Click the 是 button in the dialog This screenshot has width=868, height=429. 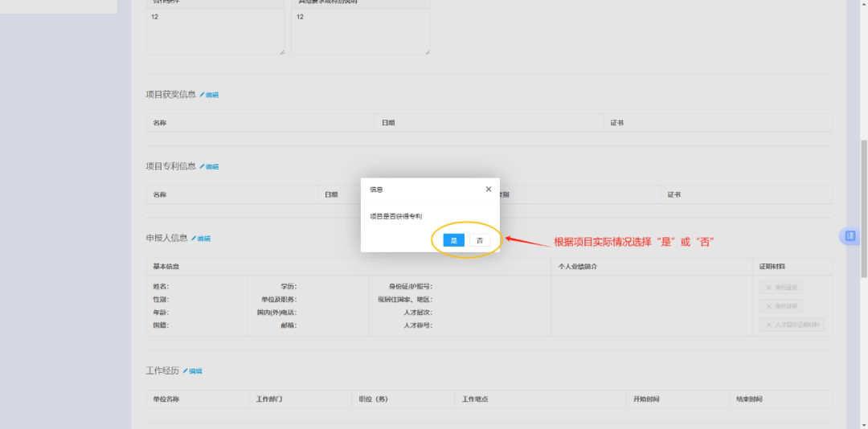coord(454,240)
